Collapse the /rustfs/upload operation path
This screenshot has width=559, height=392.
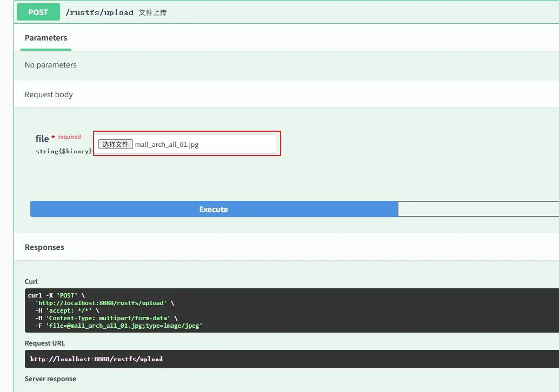click(99, 12)
